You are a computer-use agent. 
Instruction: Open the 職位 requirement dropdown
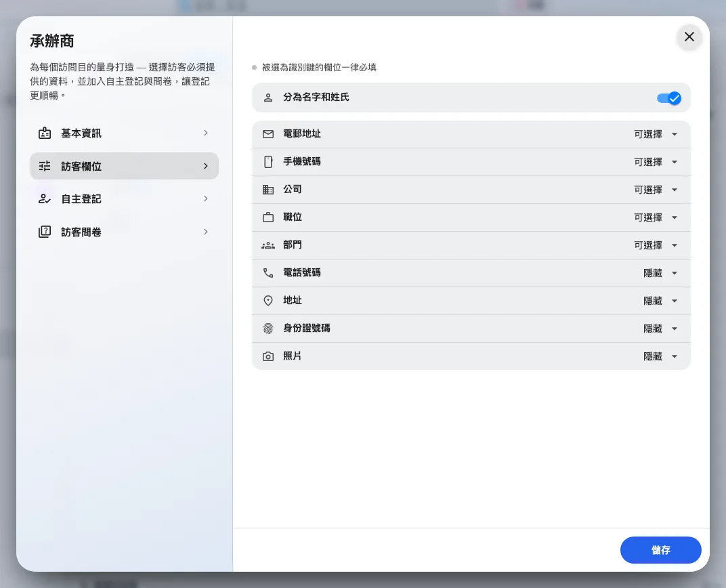tap(656, 217)
